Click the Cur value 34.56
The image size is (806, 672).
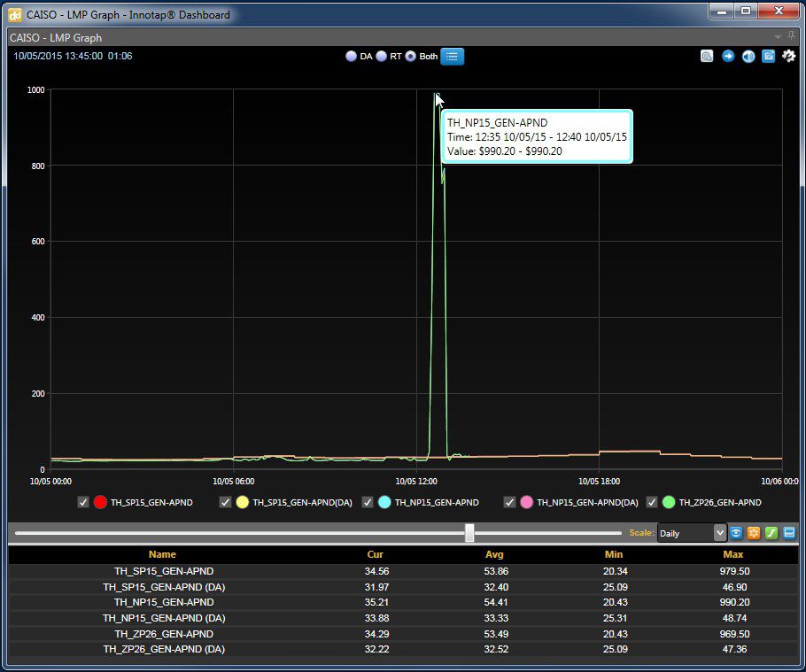tap(376, 571)
